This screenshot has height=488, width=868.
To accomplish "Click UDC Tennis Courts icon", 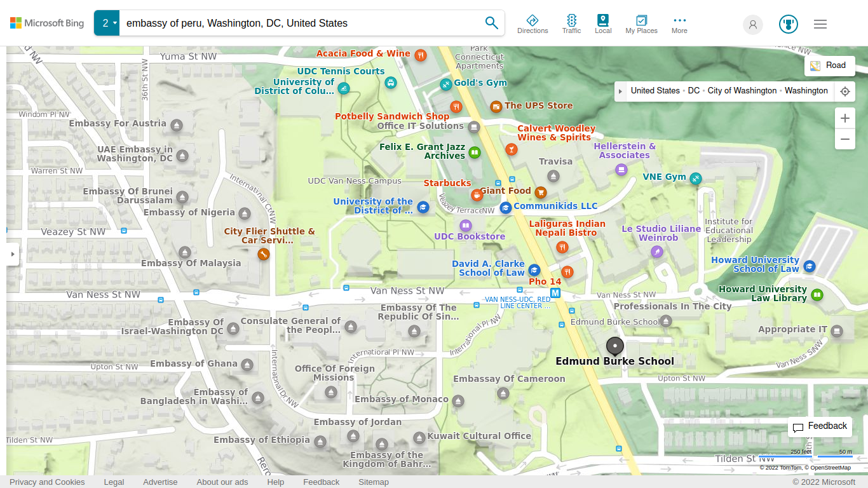I will point(391,83).
